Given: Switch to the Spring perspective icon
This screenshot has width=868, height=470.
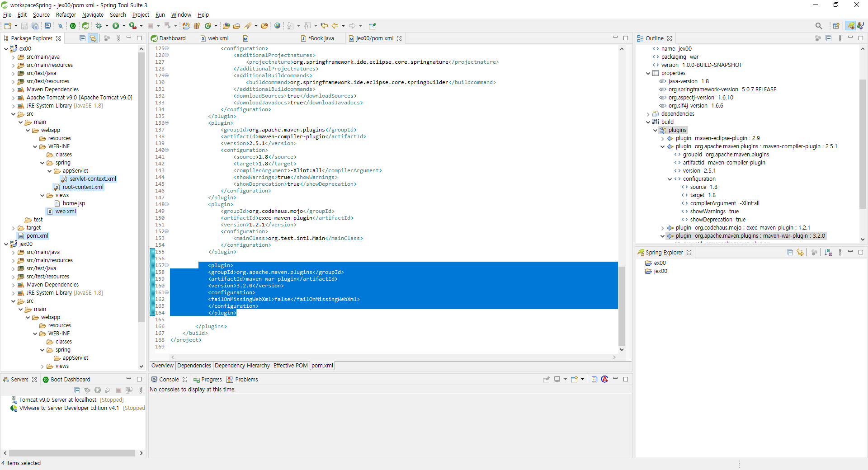Looking at the screenshot, I should tap(851, 26).
